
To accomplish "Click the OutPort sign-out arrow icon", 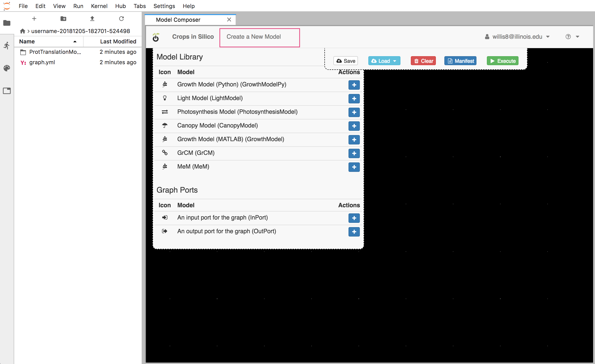I will [x=165, y=231].
